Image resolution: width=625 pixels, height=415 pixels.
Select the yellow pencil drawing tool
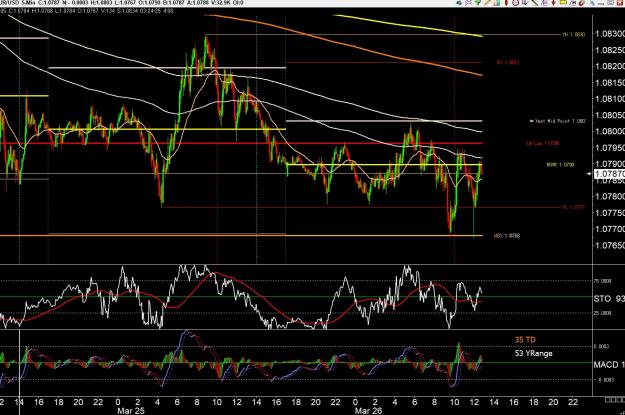coord(487,2)
